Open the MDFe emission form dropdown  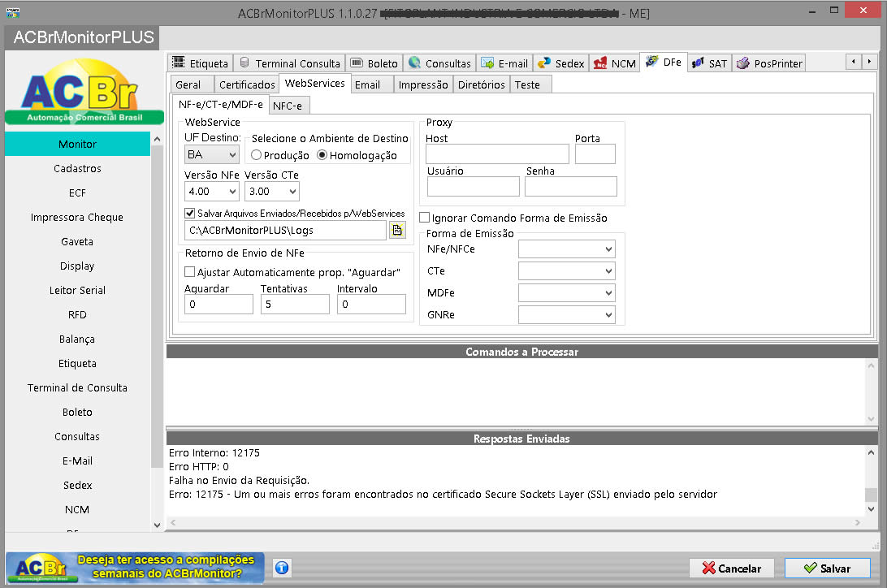pyautogui.click(x=566, y=293)
